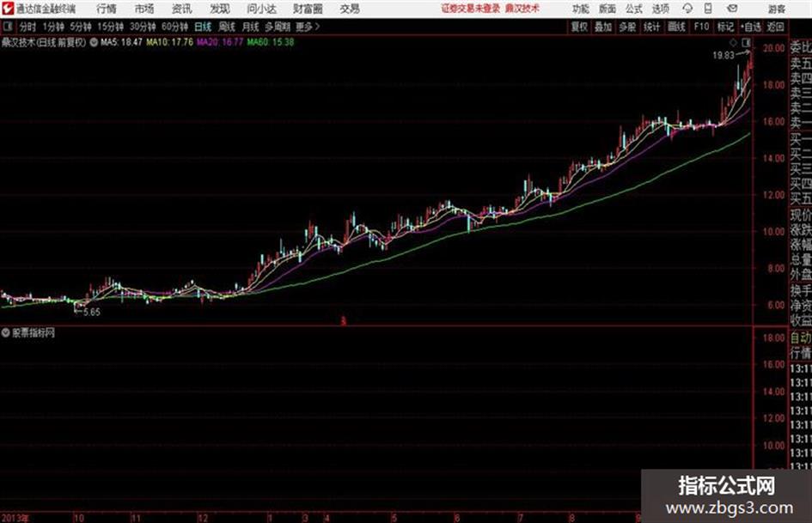This screenshot has width=812, height=523.
Task: Click the 行情 label in right panel
Action: tap(801, 353)
